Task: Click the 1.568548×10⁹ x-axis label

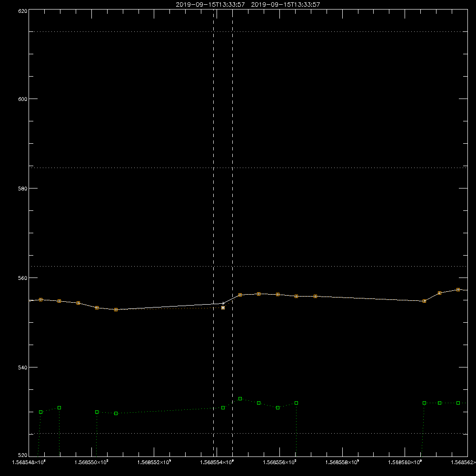Action: [x=29, y=462]
